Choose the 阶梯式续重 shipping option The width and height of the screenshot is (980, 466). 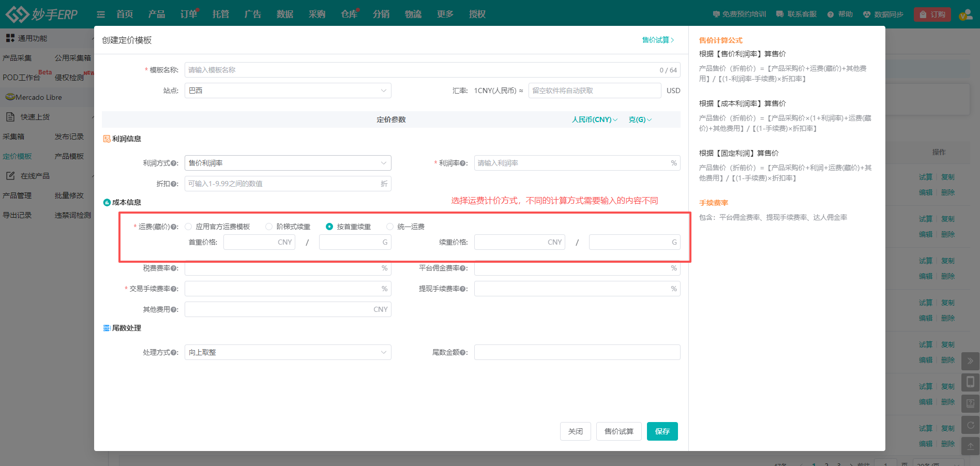pos(269,227)
